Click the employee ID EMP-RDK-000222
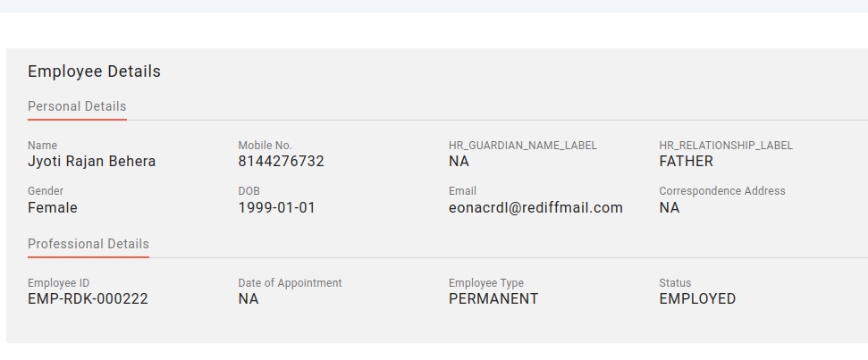This screenshot has width=868, height=360. point(88,299)
